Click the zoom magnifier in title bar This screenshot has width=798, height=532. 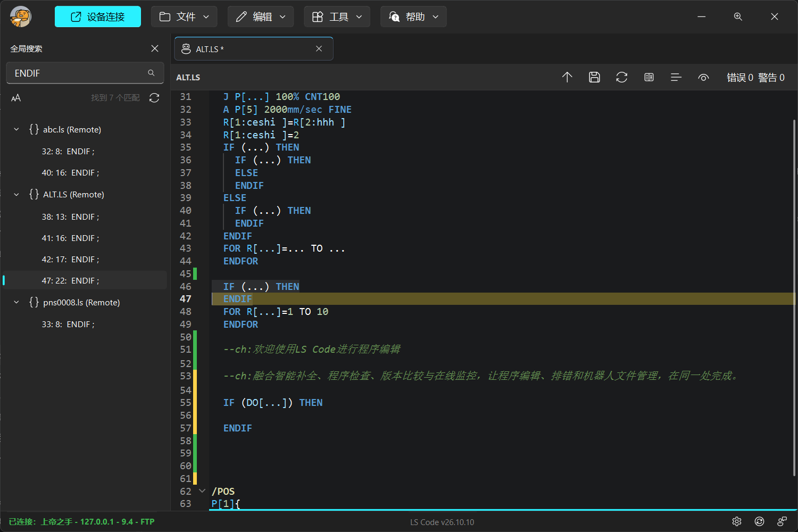738,16
